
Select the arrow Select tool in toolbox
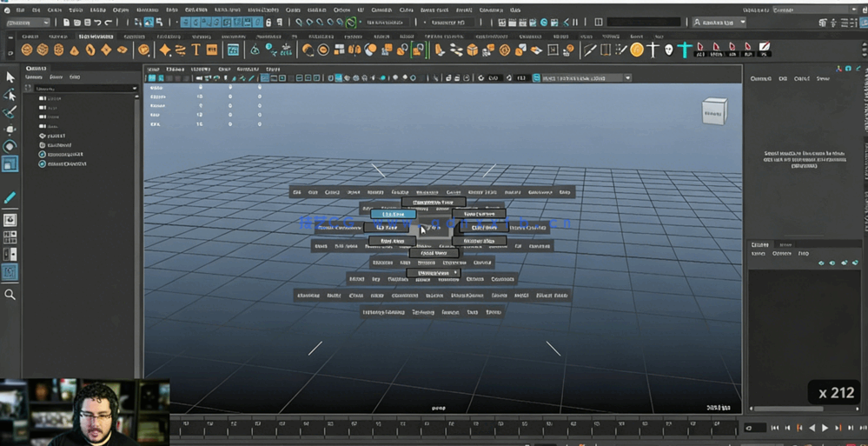(10, 77)
